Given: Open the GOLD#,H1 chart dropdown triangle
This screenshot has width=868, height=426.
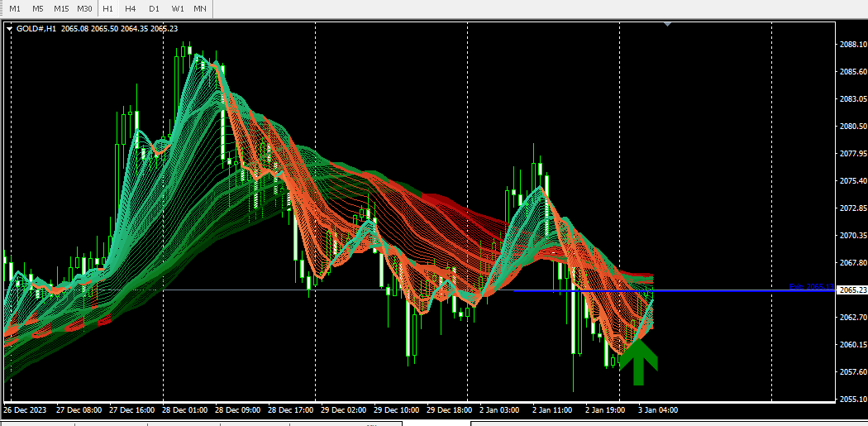Looking at the screenshot, I should coord(9,29).
